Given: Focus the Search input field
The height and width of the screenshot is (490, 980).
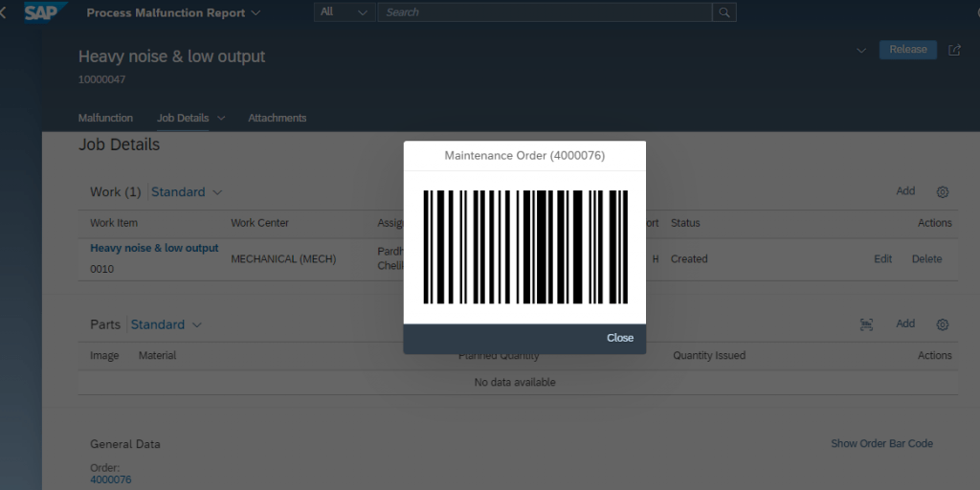Looking at the screenshot, I should pos(545,12).
